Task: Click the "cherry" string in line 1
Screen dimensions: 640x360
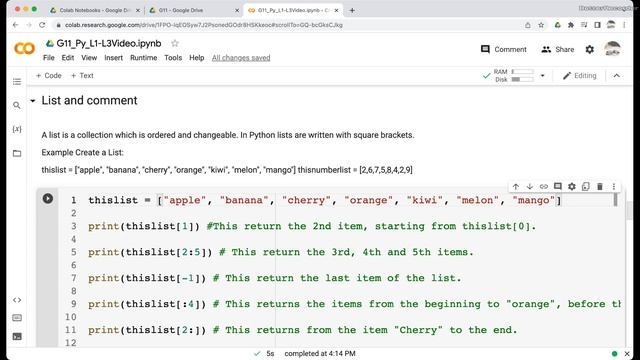Action: 307,200
